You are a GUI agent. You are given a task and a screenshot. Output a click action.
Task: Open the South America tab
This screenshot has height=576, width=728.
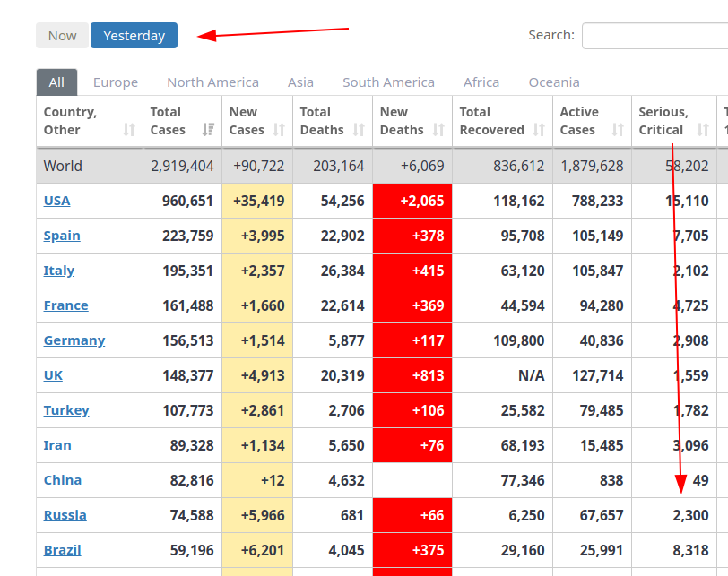pos(388,82)
